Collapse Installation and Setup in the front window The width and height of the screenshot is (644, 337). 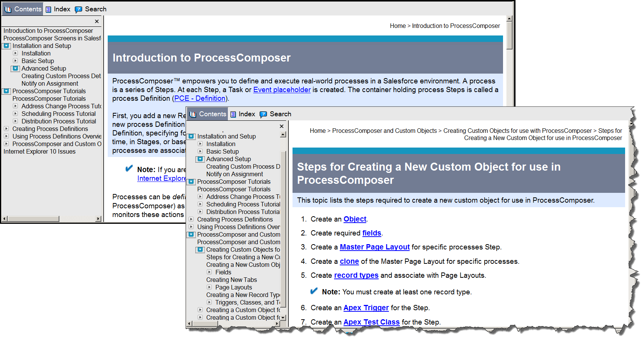click(x=191, y=136)
